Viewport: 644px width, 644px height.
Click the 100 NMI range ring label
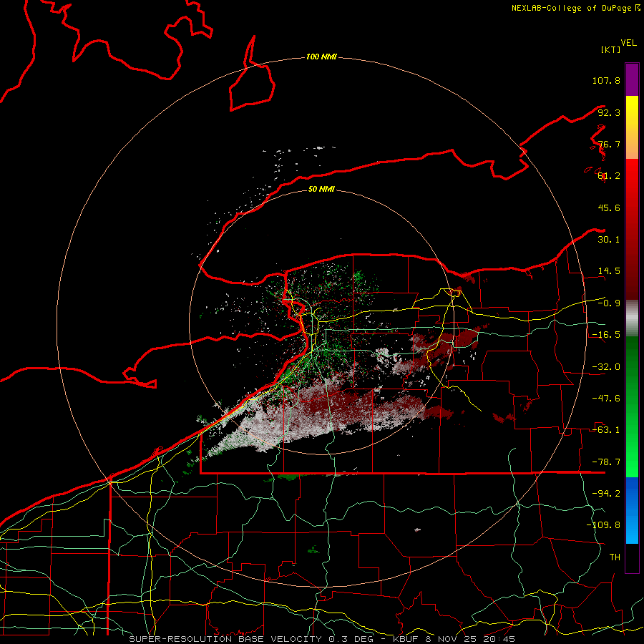(x=321, y=57)
